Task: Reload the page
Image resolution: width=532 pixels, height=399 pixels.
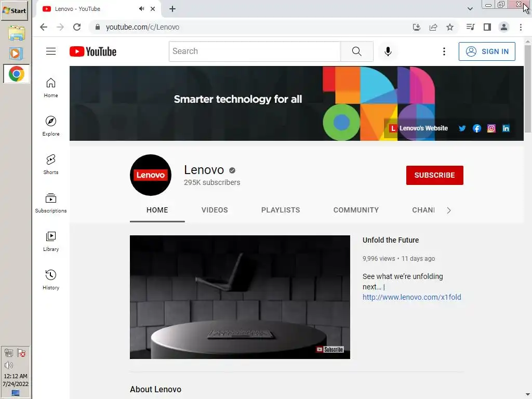Action: [77, 27]
